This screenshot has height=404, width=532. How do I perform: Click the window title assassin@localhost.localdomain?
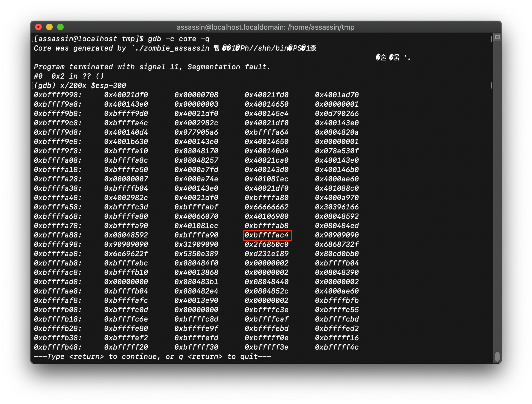[x=265, y=27]
